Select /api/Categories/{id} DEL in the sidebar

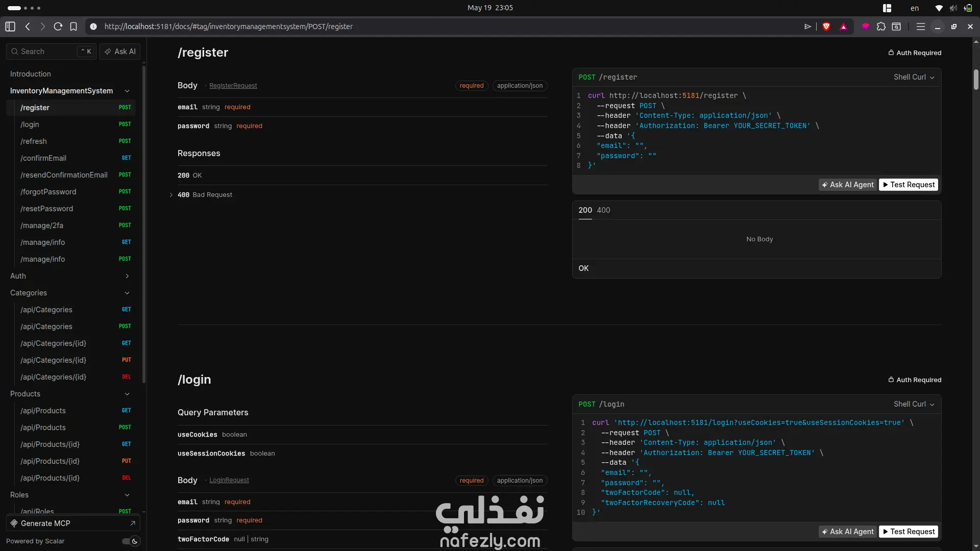point(71,377)
